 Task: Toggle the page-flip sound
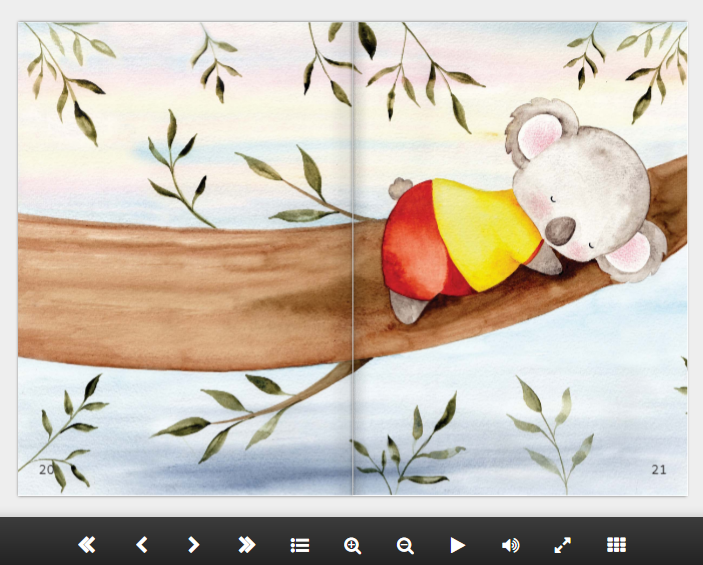click(x=510, y=545)
